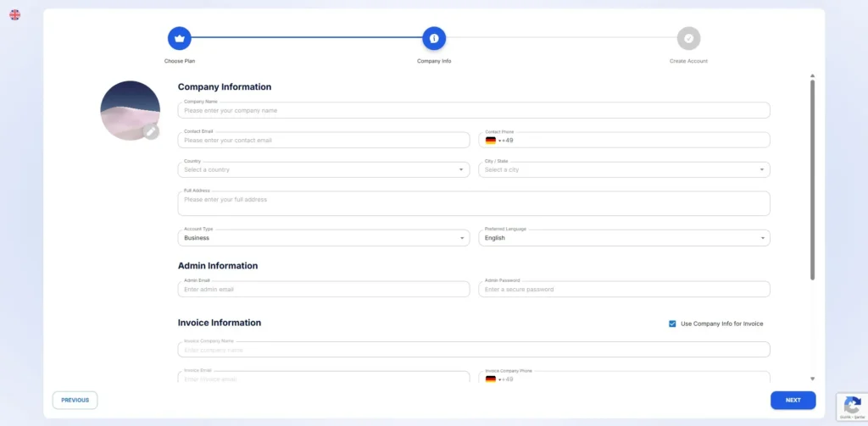Viewport: 868px width, 426px height.
Task: Click the reCAPTCHA badge icon
Action: 851,403
